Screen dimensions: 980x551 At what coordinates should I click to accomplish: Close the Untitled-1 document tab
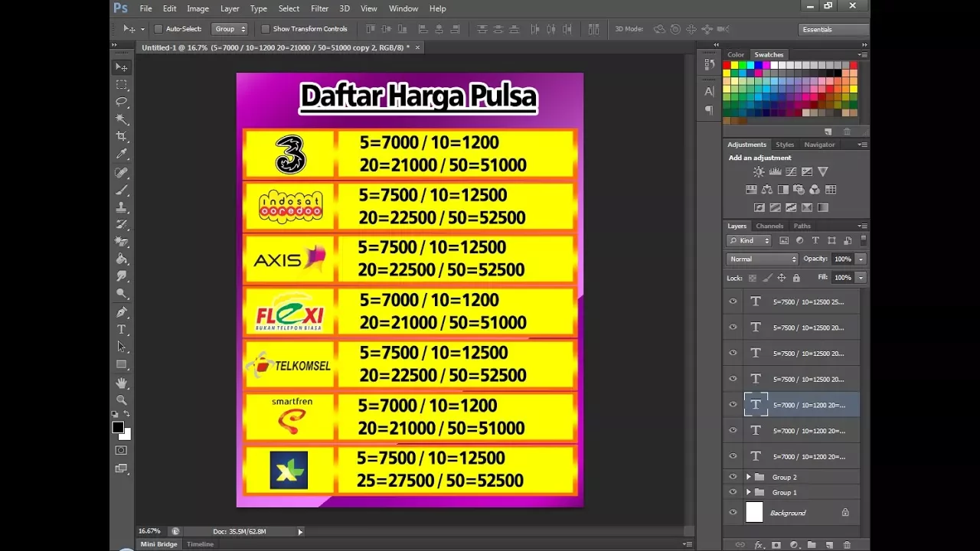(417, 47)
